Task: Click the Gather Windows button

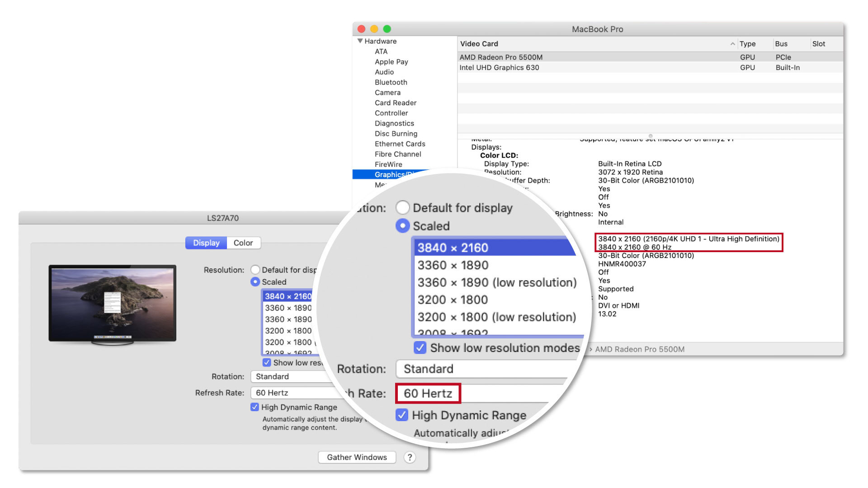Action: point(357,457)
